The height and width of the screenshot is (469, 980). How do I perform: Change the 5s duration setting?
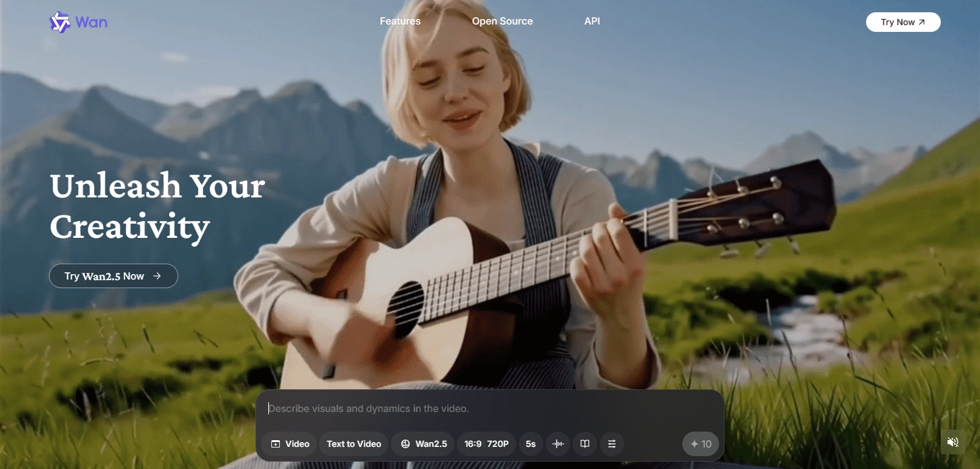[530, 444]
